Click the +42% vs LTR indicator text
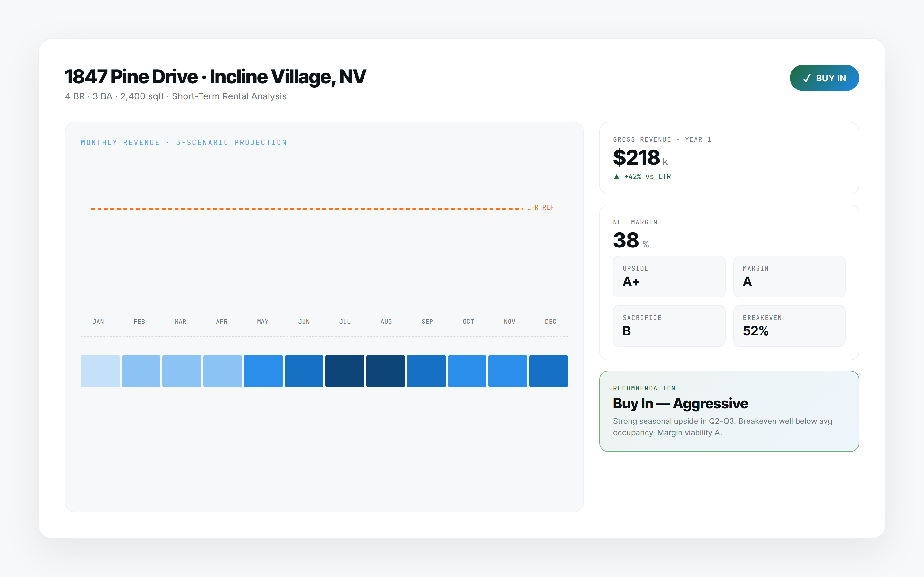Screen dimensions: 924x577 tap(647, 176)
